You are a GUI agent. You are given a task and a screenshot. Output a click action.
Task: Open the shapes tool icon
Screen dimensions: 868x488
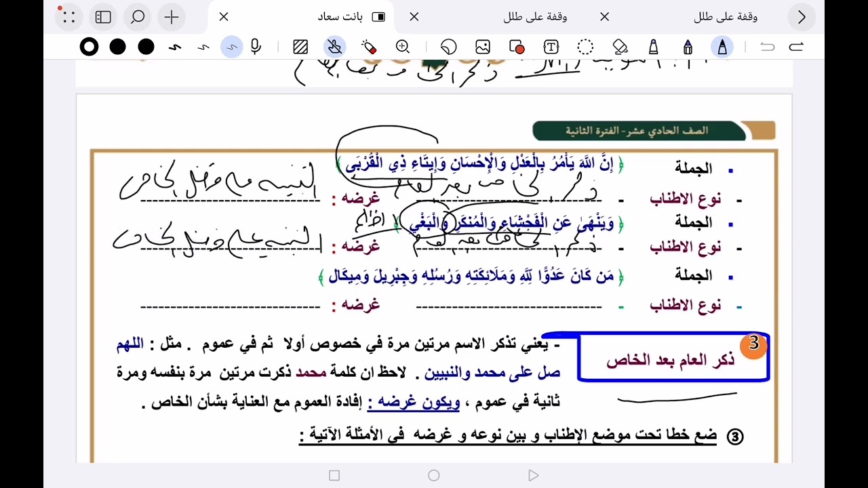(517, 47)
